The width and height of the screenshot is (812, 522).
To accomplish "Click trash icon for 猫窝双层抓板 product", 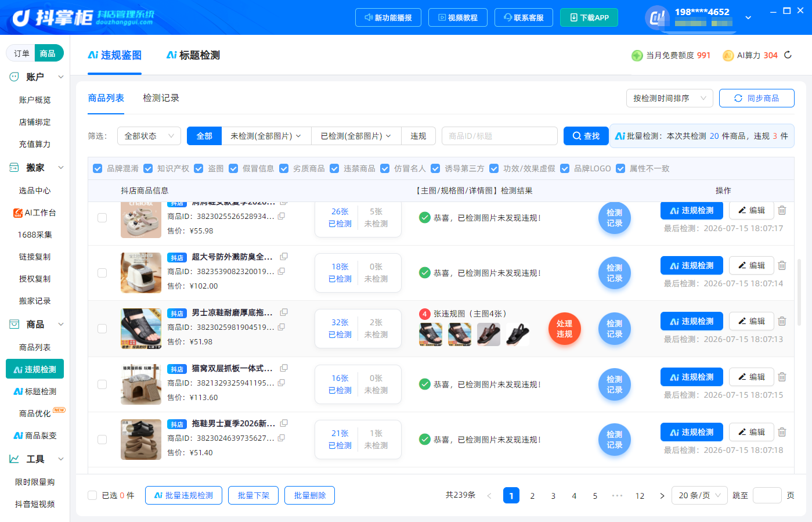I will point(782,377).
